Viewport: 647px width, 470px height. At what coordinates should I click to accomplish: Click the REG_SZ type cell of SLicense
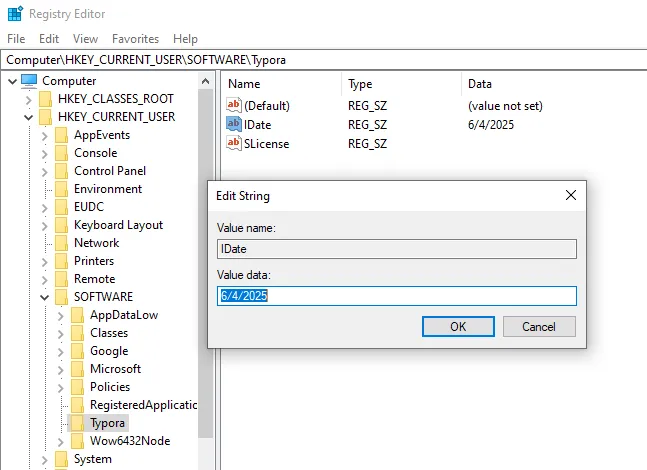click(x=367, y=144)
